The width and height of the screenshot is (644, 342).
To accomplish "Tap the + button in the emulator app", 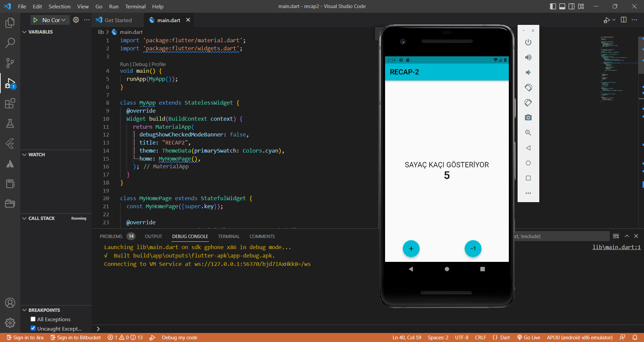I will (x=411, y=248).
